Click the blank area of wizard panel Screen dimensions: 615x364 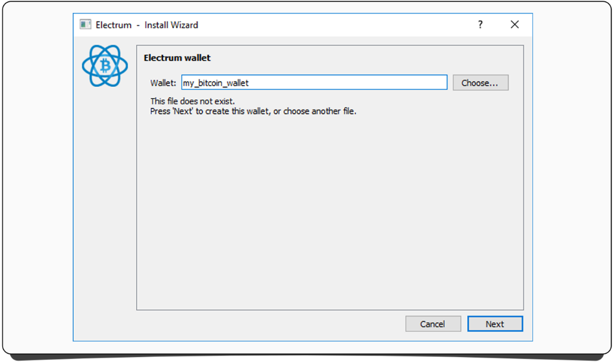330,213
